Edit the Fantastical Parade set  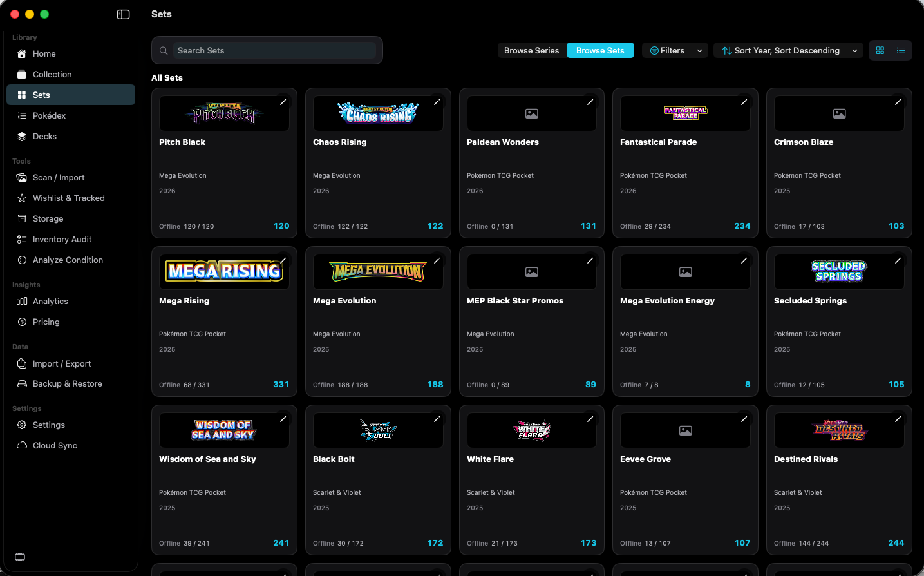tap(744, 102)
